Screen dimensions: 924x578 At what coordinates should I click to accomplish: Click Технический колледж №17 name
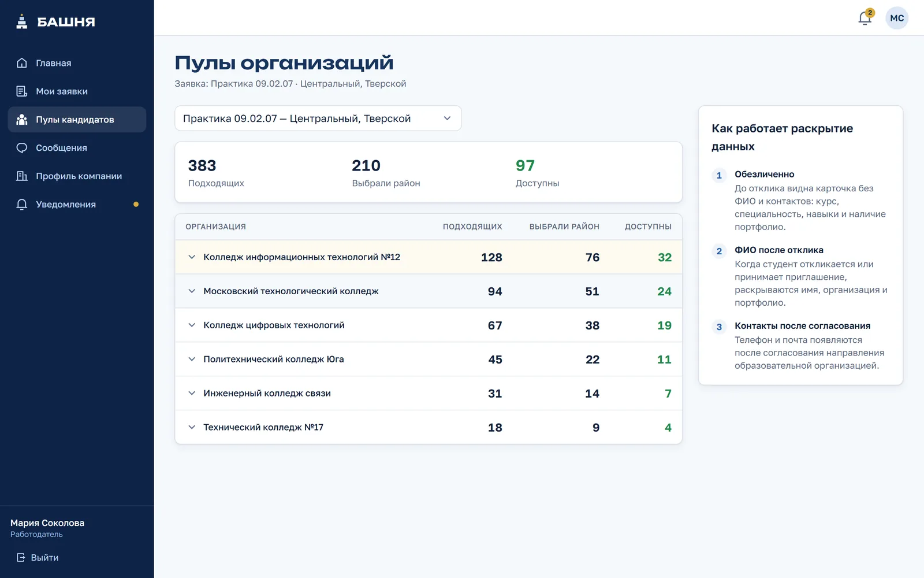263,428
